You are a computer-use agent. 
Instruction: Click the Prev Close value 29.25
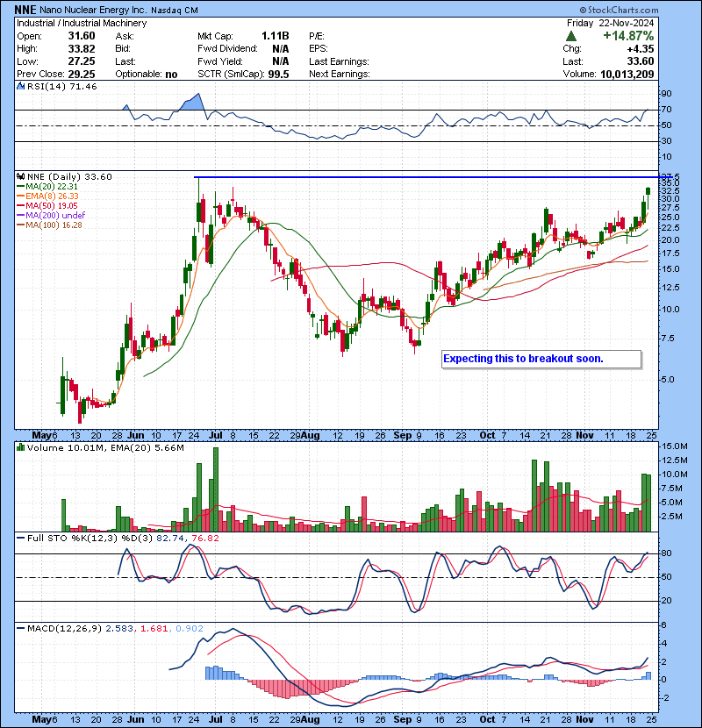[x=82, y=74]
